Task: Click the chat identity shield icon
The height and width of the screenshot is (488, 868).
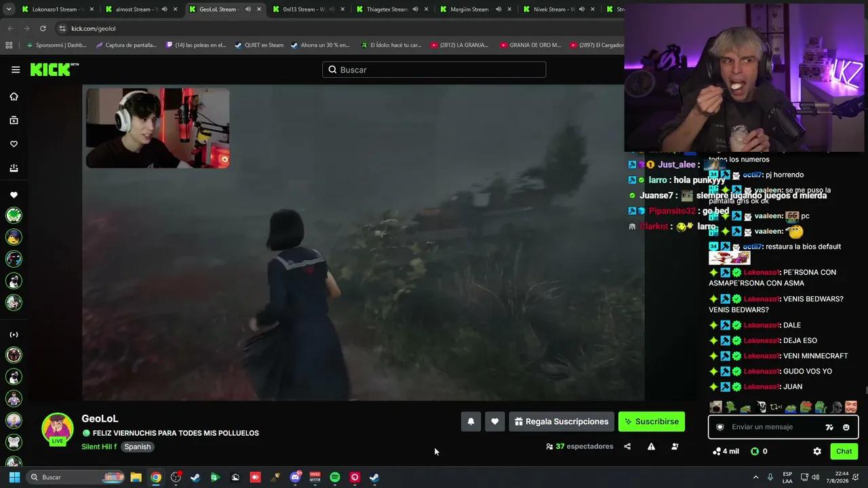Action: [x=720, y=427]
